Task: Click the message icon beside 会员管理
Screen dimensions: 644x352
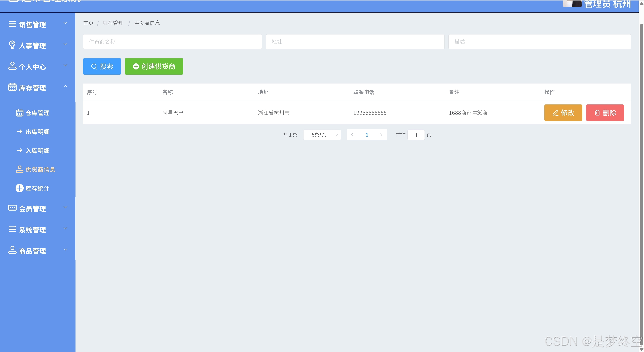Action: pyautogui.click(x=12, y=208)
